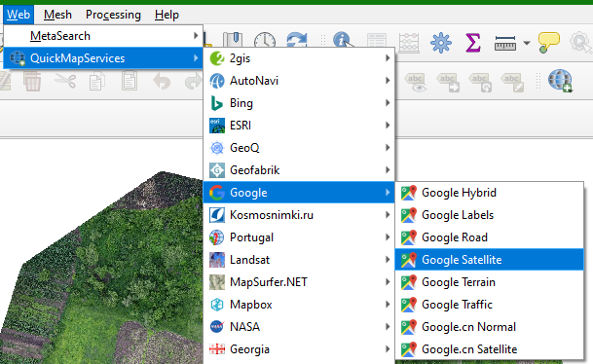This screenshot has height=364, width=593.
Task: Click the MapSurfer.NET provider icon
Action: coord(217,282)
